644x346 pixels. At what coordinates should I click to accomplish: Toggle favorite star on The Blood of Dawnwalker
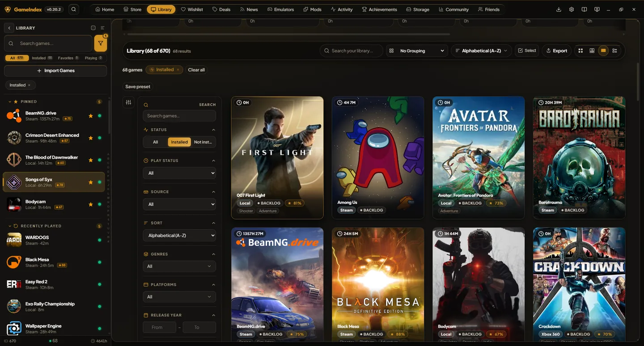91,160
